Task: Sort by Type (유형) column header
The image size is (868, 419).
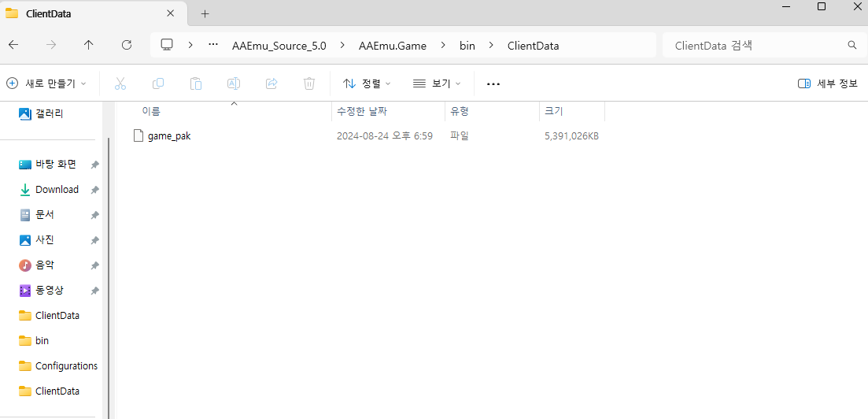Action: coord(492,111)
